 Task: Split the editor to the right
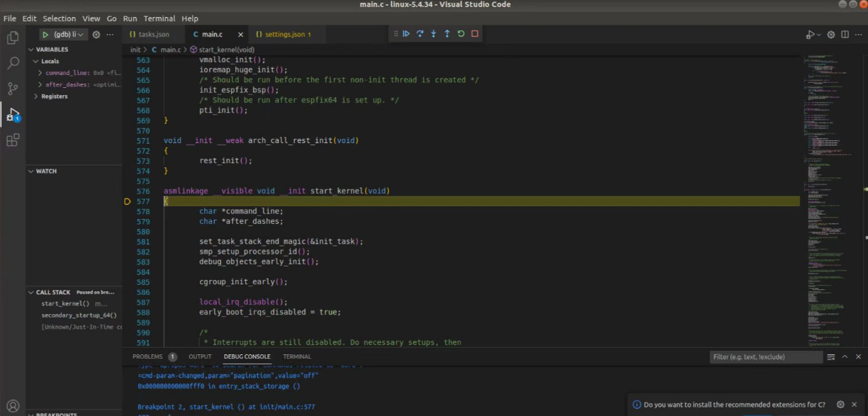[x=845, y=35]
